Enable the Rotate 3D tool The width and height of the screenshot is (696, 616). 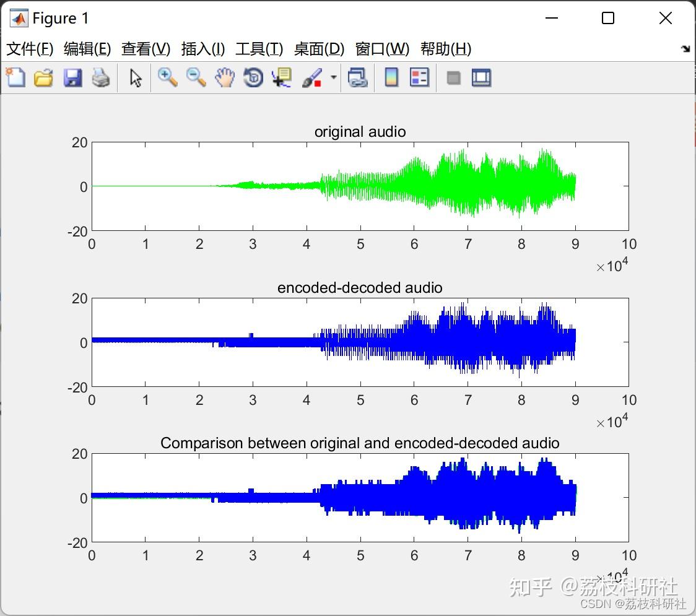click(253, 77)
